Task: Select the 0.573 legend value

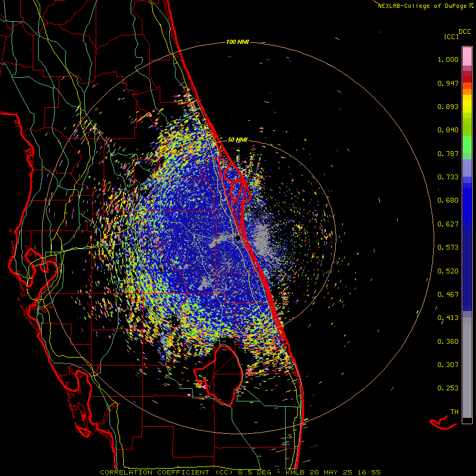Action: click(448, 248)
